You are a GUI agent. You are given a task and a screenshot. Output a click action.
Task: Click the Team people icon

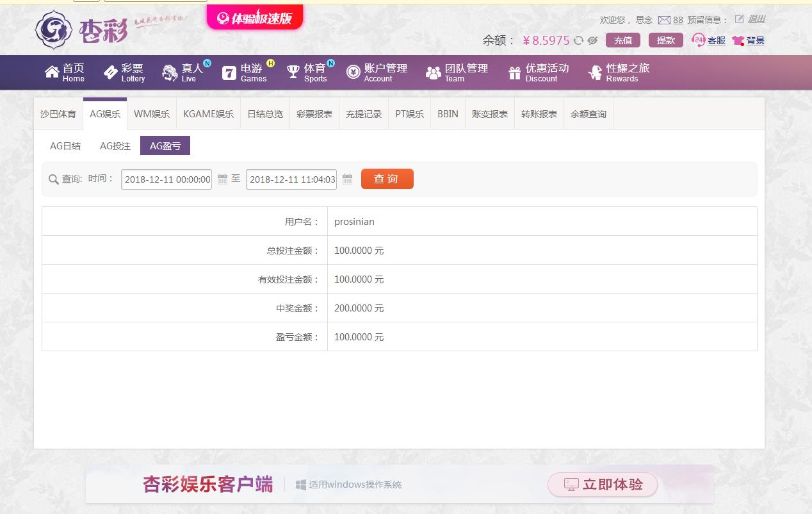click(x=434, y=72)
